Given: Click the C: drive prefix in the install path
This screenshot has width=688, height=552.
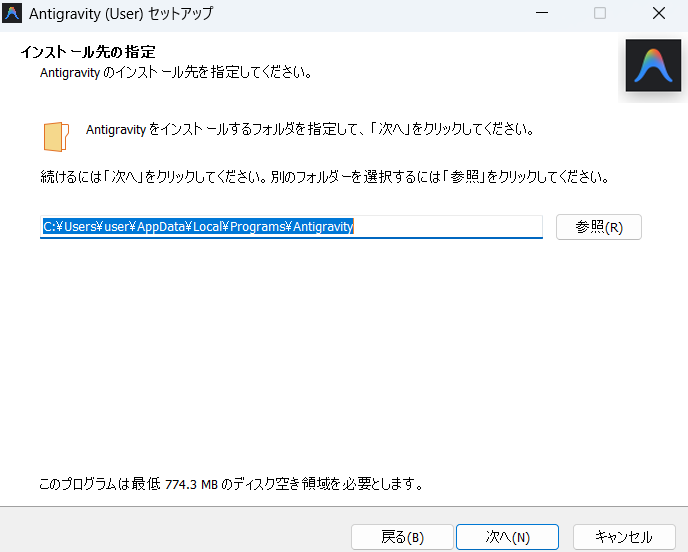Looking at the screenshot, I should [48, 227].
